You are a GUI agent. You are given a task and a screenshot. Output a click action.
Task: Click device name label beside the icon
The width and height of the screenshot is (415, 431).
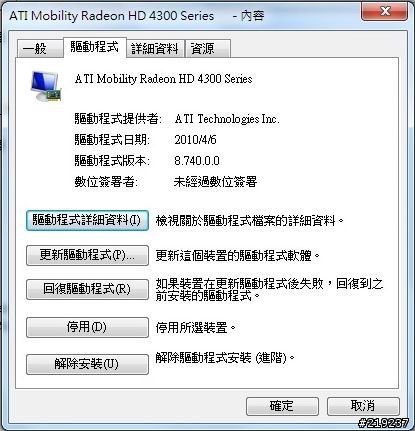click(163, 79)
